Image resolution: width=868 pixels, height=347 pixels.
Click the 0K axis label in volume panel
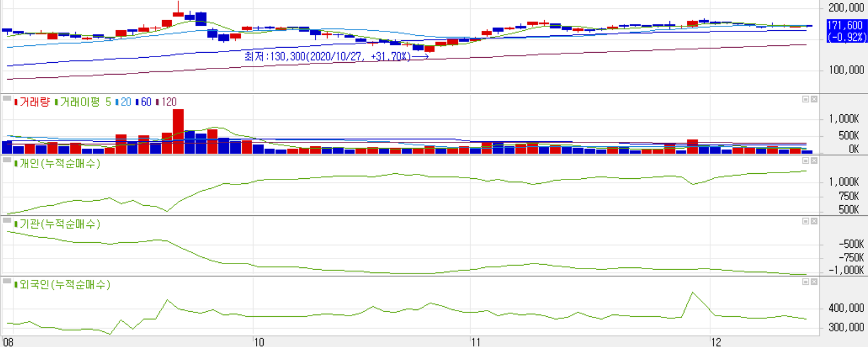point(853,149)
